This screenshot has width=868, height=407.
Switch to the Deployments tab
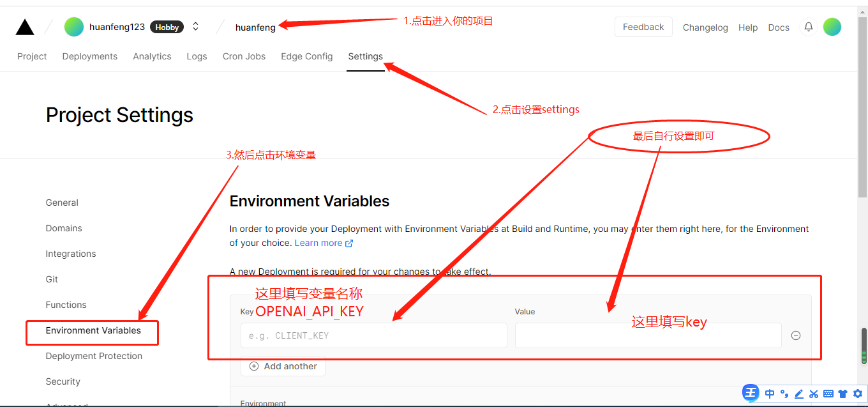90,56
